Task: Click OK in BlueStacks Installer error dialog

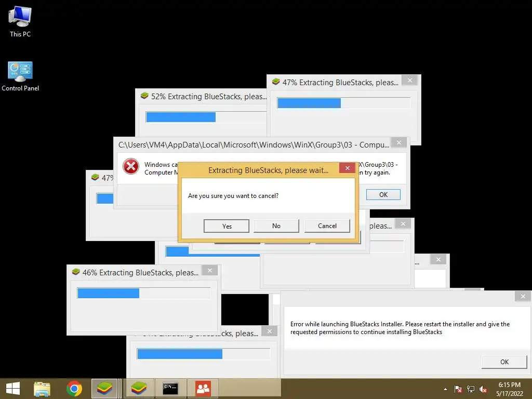Action: click(x=504, y=362)
